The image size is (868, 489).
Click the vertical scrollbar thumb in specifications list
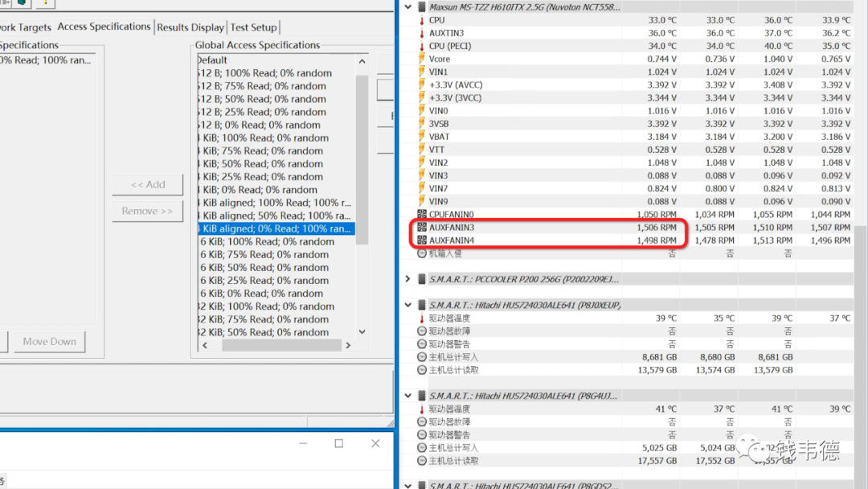[362, 159]
